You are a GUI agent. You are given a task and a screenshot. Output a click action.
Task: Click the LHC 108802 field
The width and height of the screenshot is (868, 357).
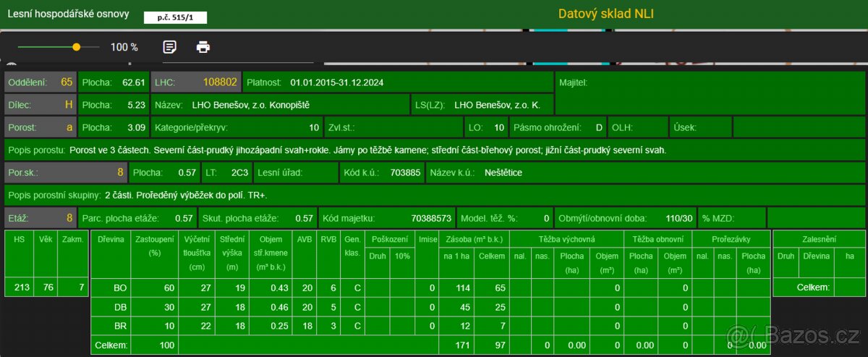(x=195, y=83)
